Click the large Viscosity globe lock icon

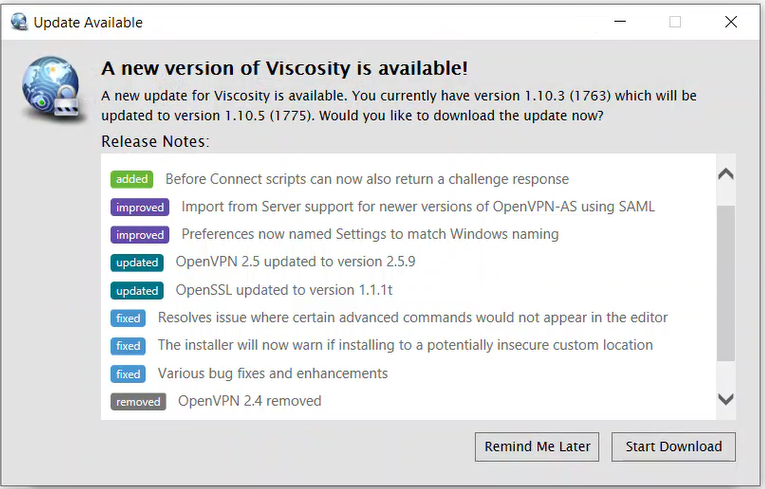[x=51, y=88]
